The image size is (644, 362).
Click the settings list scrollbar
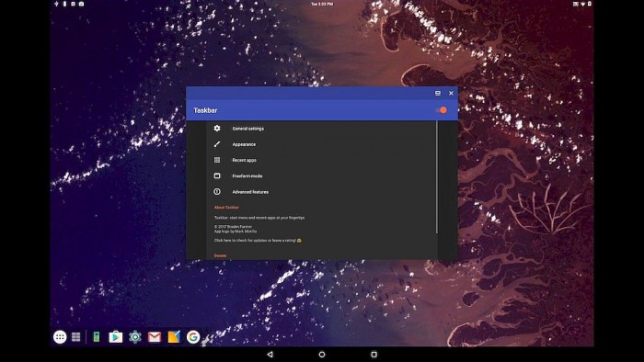(437, 177)
